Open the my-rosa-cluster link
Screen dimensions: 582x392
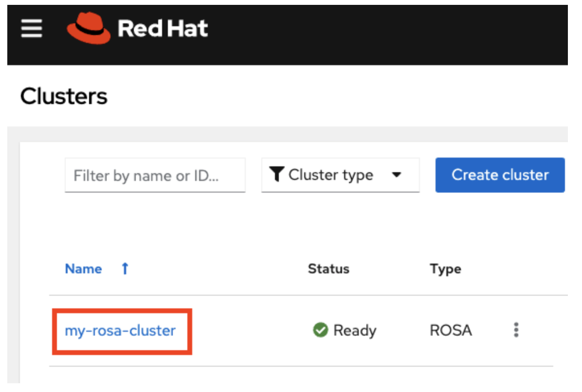(x=120, y=331)
